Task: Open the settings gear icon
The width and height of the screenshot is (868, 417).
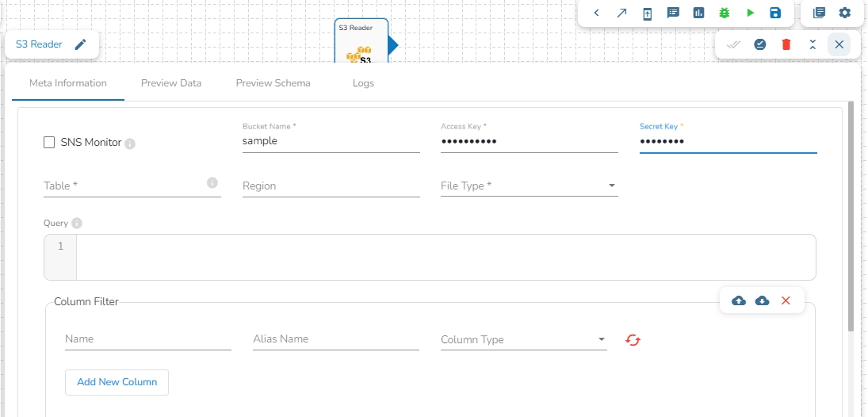Action: coord(844,13)
